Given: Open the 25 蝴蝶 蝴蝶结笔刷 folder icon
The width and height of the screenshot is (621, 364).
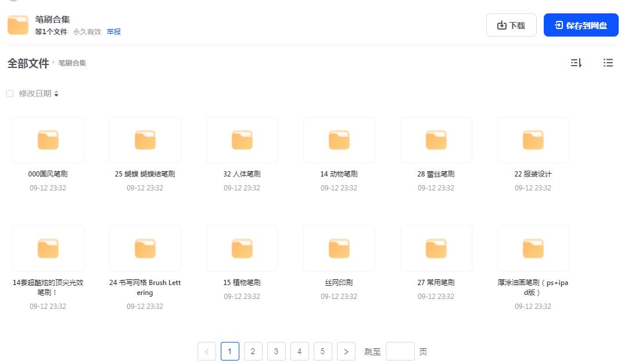Looking at the screenshot, I should 145,140.
